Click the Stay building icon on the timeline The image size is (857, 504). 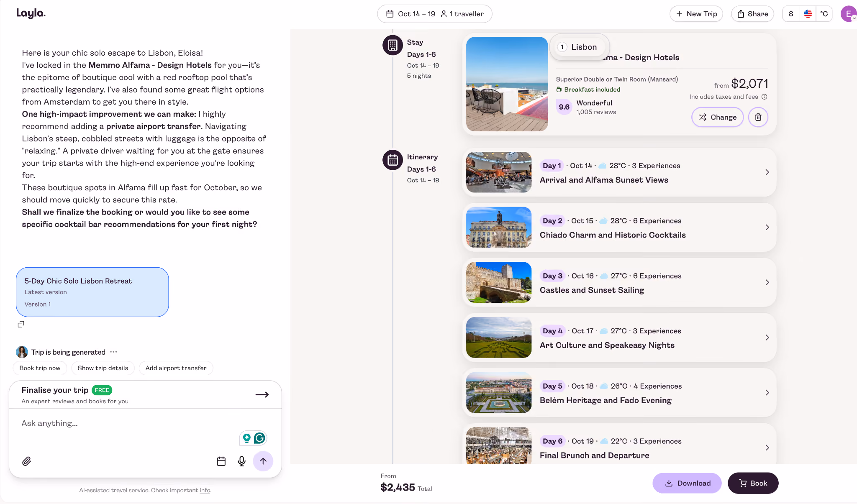tap(393, 45)
